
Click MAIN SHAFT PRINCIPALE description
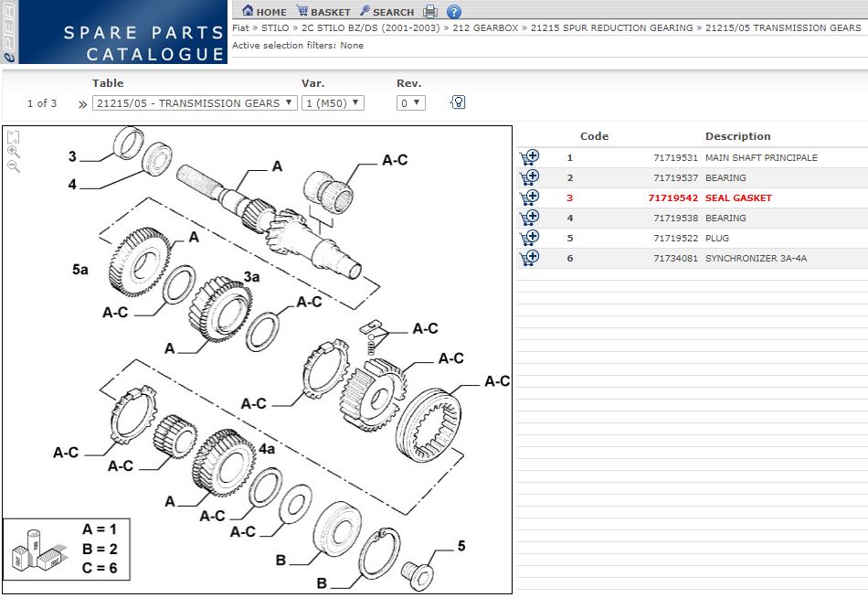(761, 158)
